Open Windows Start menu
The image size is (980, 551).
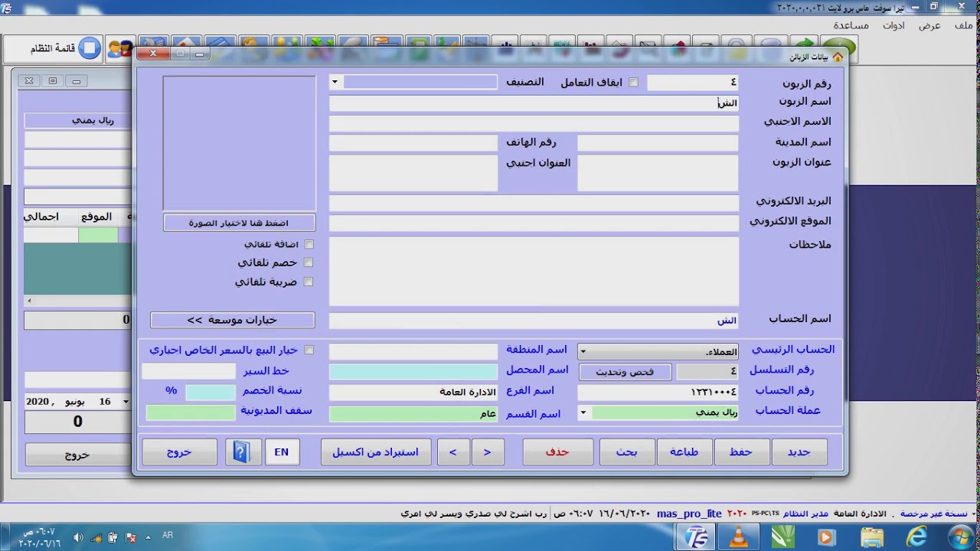[x=961, y=537]
